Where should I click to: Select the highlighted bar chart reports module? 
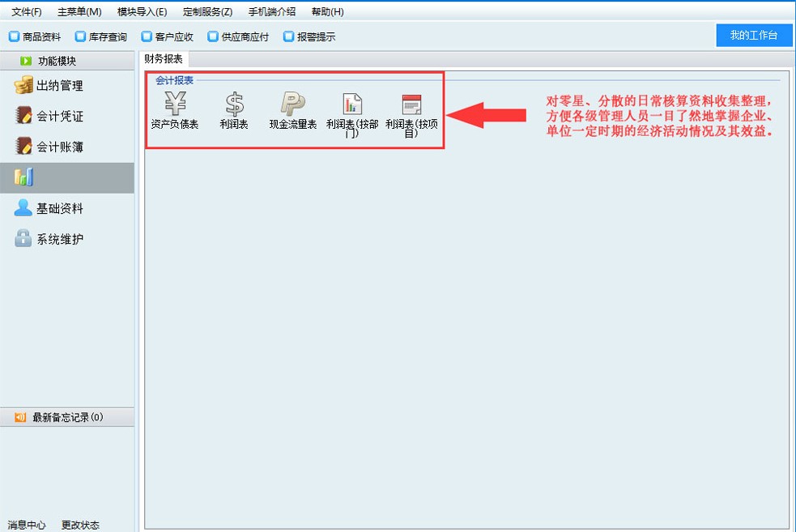tap(67, 177)
